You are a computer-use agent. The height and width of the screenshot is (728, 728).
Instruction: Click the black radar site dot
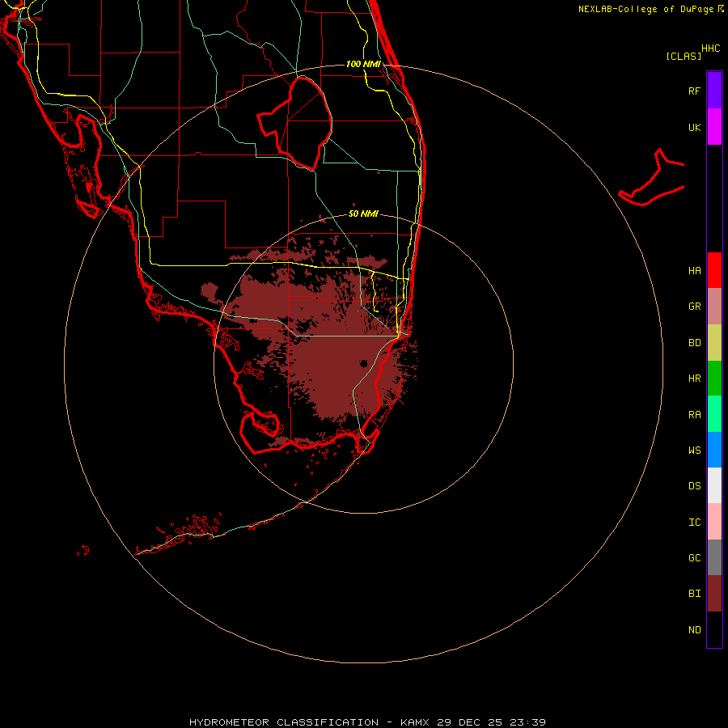click(x=363, y=363)
